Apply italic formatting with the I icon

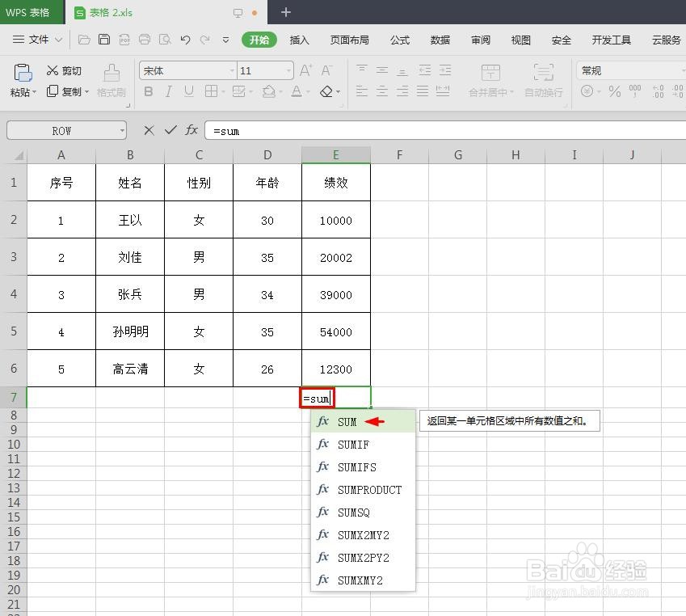(x=169, y=91)
